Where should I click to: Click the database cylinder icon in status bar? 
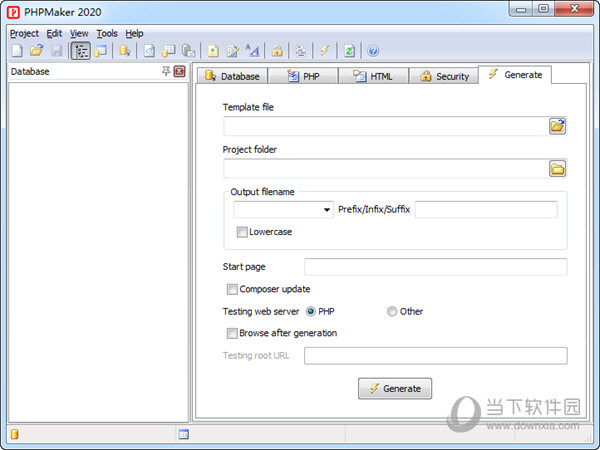click(x=15, y=434)
